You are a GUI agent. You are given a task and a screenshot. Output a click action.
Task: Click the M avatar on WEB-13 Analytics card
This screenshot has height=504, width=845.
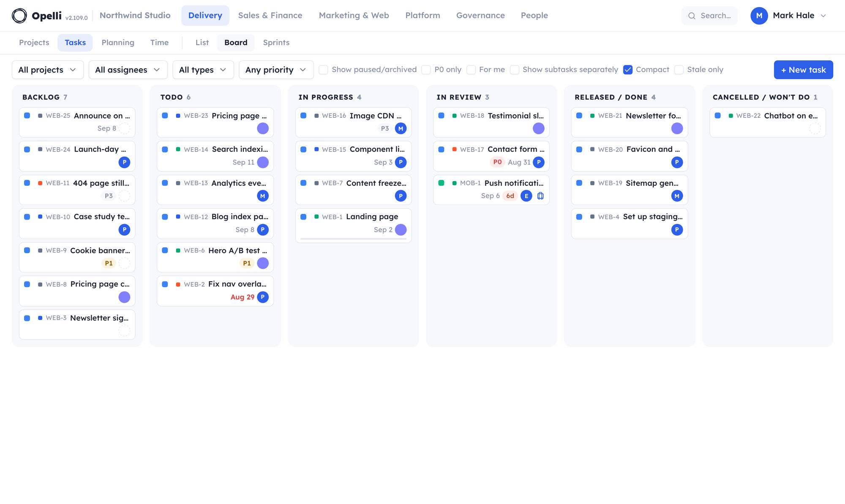pos(263,196)
